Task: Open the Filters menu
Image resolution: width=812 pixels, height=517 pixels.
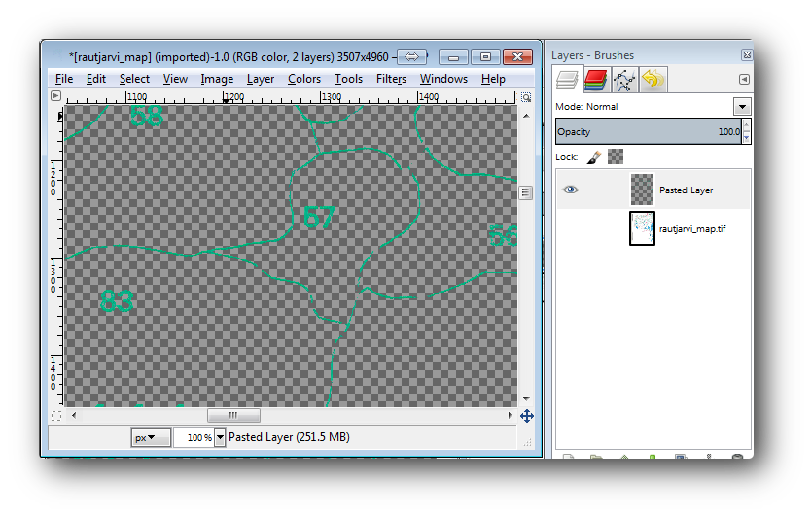Action: coord(391,79)
